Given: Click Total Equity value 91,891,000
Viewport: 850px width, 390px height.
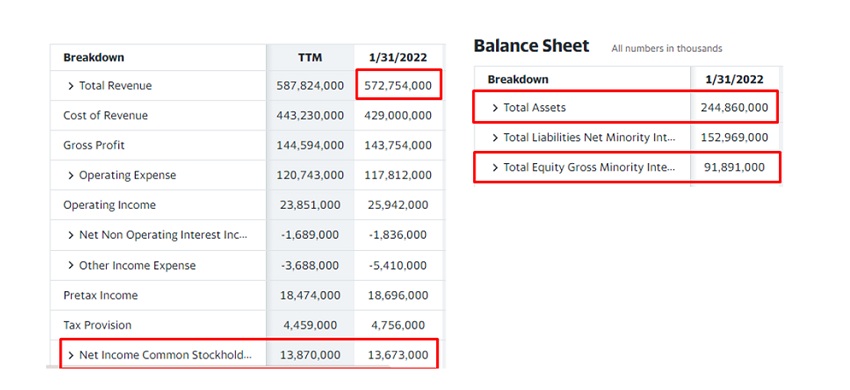Looking at the screenshot, I should pyautogui.click(x=735, y=168).
